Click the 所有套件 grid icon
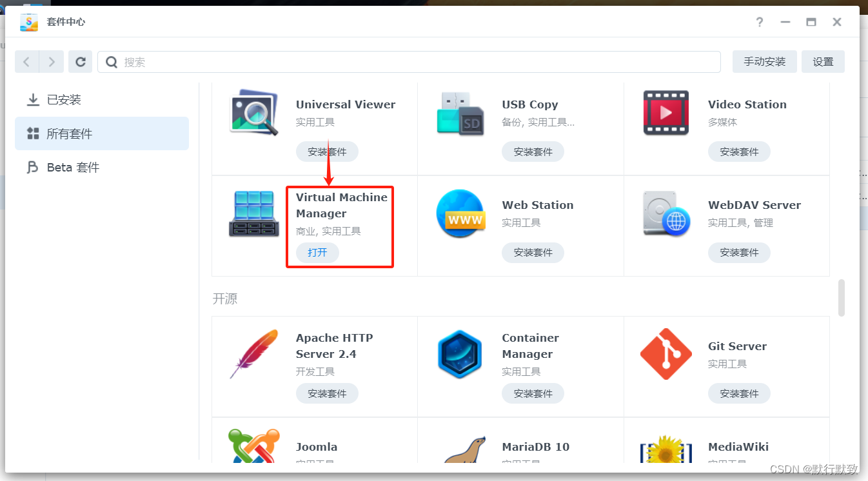 pos(33,133)
